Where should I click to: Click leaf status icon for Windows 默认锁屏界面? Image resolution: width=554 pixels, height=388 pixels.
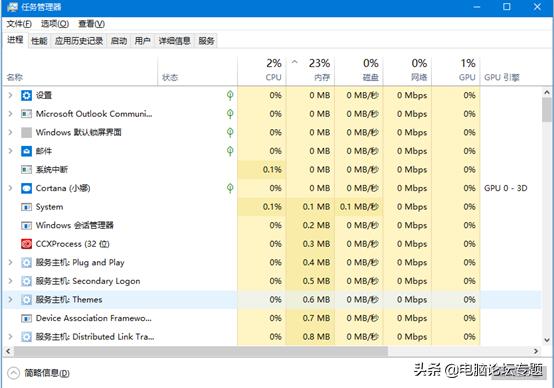click(x=230, y=133)
